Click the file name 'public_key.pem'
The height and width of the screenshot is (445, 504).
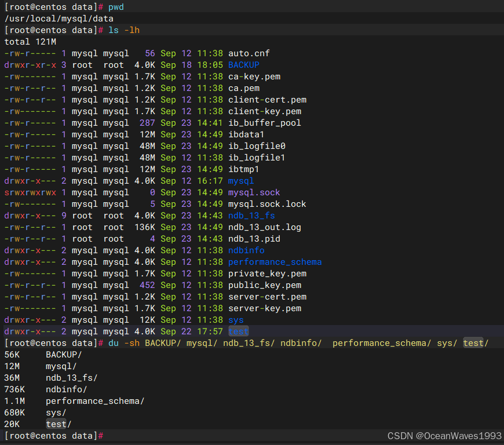coord(265,285)
